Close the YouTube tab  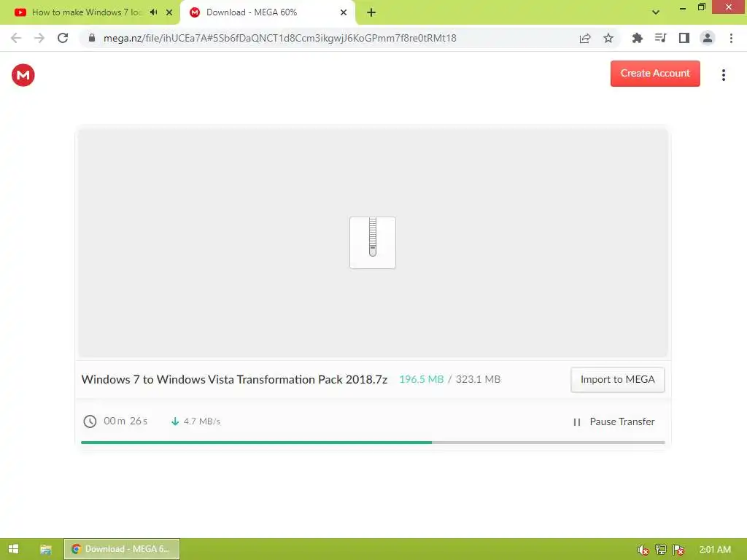(x=169, y=12)
